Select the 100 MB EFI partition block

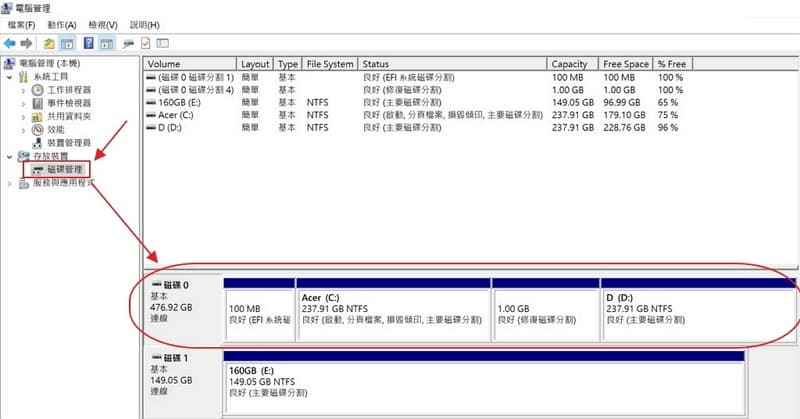click(260, 309)
